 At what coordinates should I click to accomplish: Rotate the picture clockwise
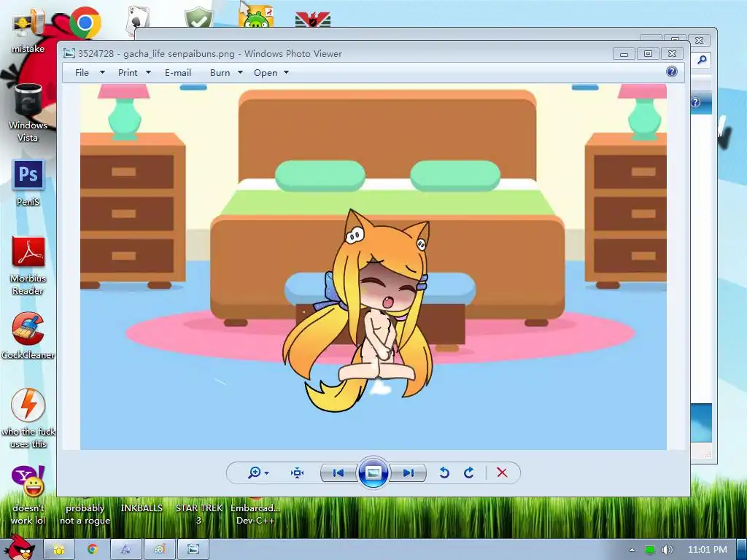pyautogui.click(x=469, y=472)
